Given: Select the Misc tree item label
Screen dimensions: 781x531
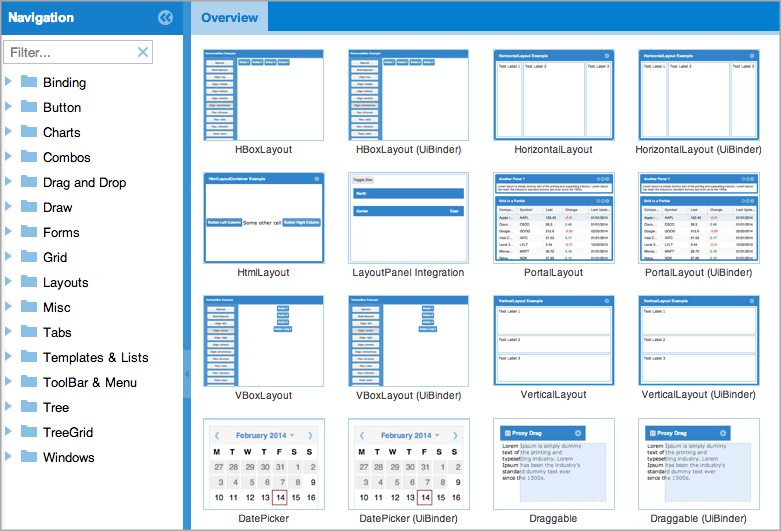Looking at the screenshot, I should [x=57, y=307].
